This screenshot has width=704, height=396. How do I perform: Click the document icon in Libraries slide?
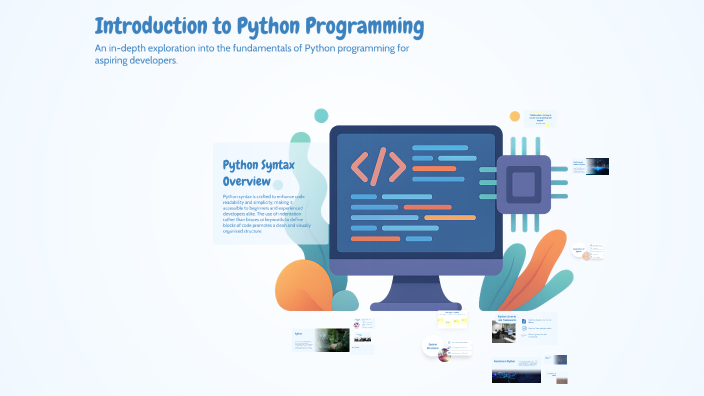tap(524, 321)
